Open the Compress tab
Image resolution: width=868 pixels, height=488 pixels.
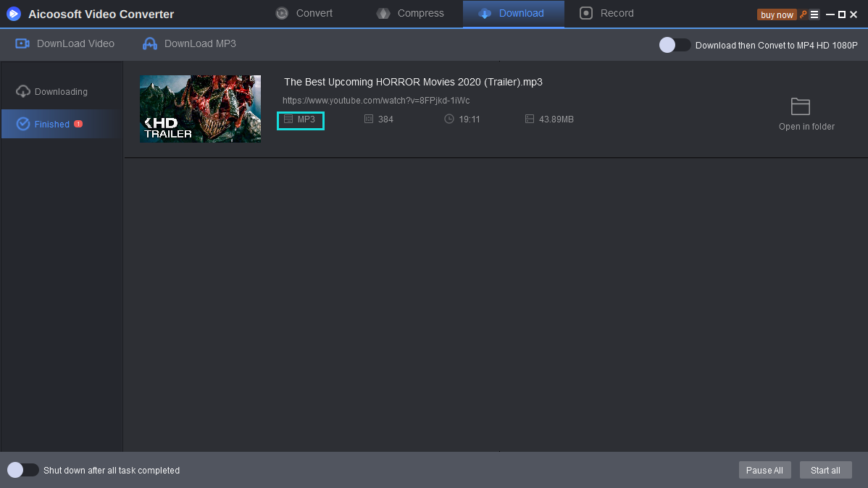tap(410, 13)
